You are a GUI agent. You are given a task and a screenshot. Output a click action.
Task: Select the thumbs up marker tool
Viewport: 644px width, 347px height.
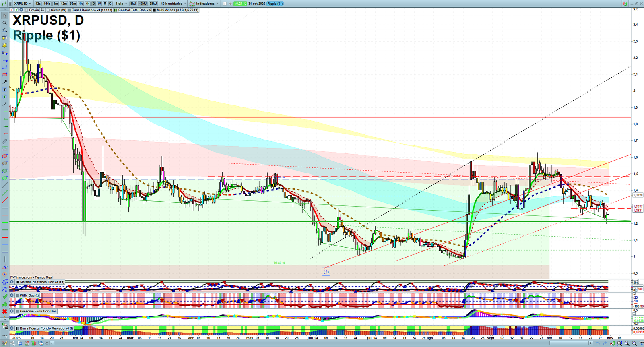point(5,304)
